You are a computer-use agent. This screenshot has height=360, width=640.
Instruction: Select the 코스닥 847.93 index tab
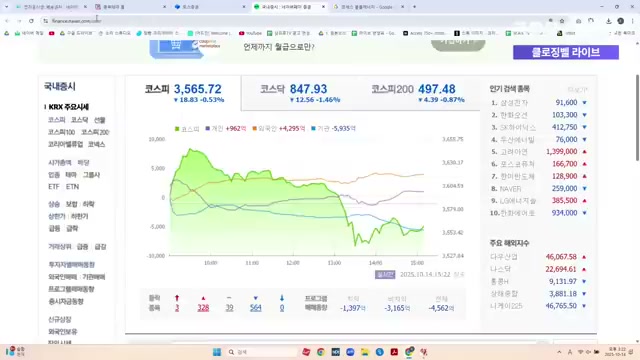[x=300, y=93]
